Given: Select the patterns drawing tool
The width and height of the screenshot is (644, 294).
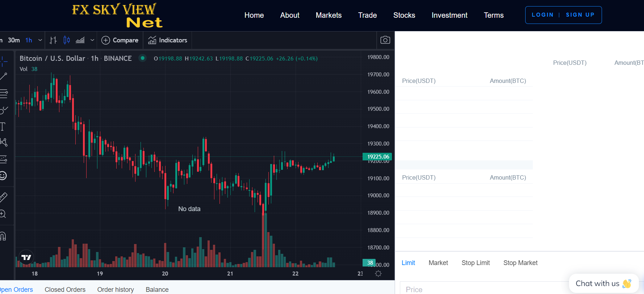Looking at the screenshot, I should tap(3, 142).
